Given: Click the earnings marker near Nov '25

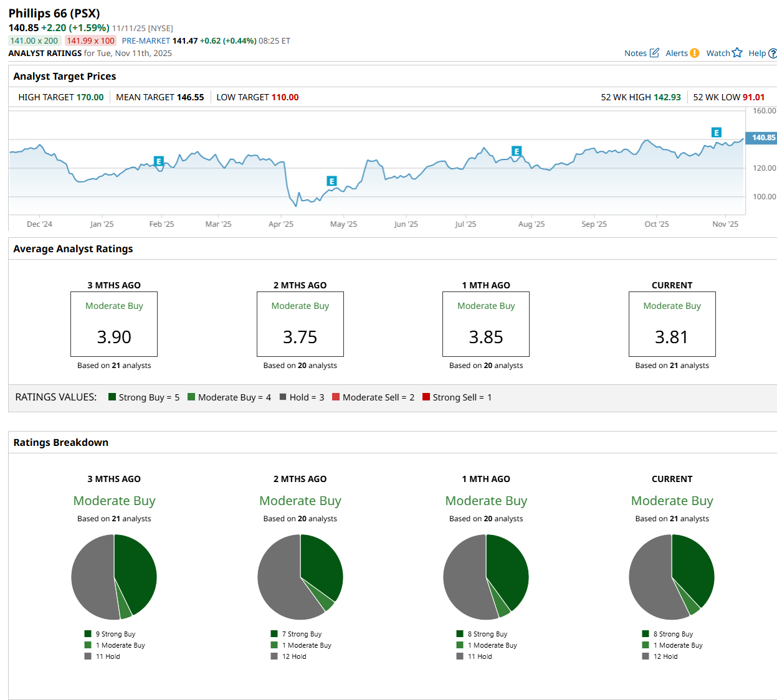Looking at the screenshot, I should (717, 133).
